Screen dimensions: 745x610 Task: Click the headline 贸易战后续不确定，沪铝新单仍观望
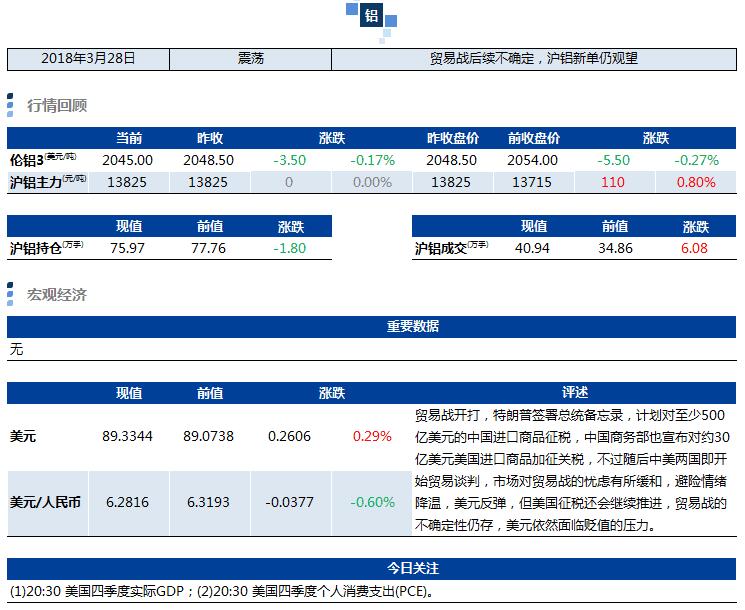click(x=534, y=59)
